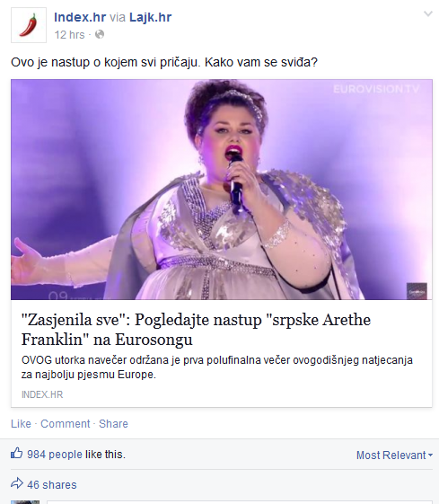Open the "Zasjenila sve" article headline

(x=196, y=329)
